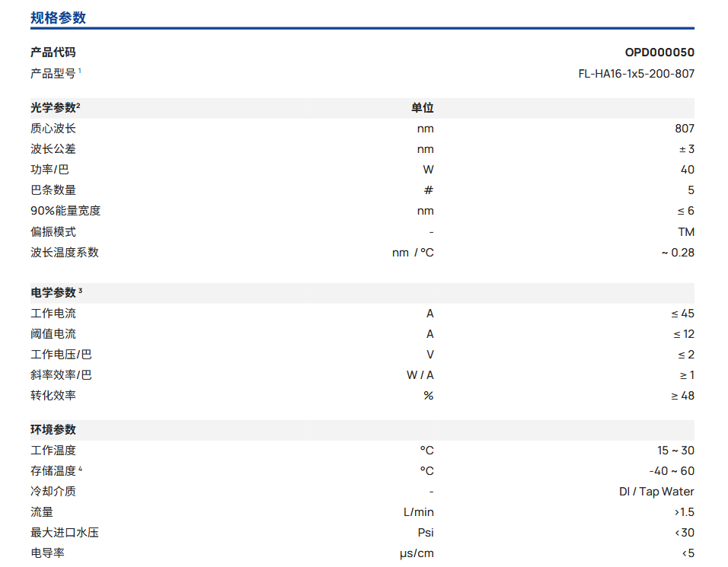Click the 最大进口水压 Psi unit

pos(425,533)
